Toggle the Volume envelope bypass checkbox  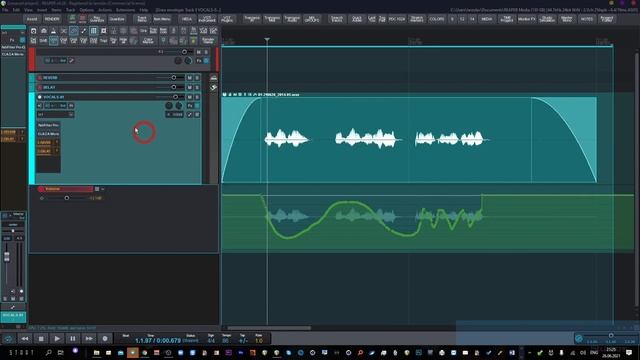tap(97, 189)
